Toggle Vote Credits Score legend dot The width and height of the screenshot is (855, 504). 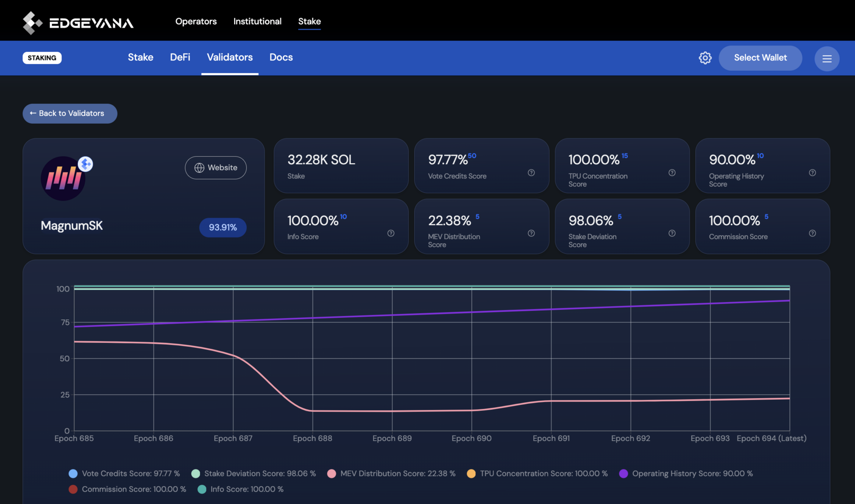pos(73,473)
